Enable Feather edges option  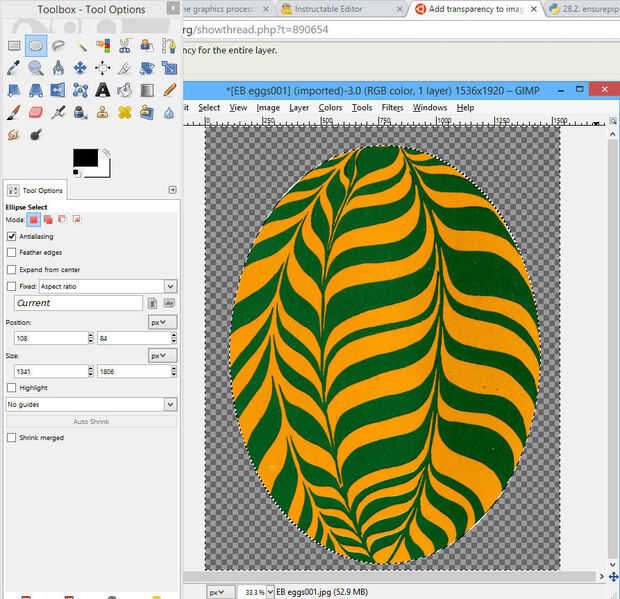click(x=12, y=253)
